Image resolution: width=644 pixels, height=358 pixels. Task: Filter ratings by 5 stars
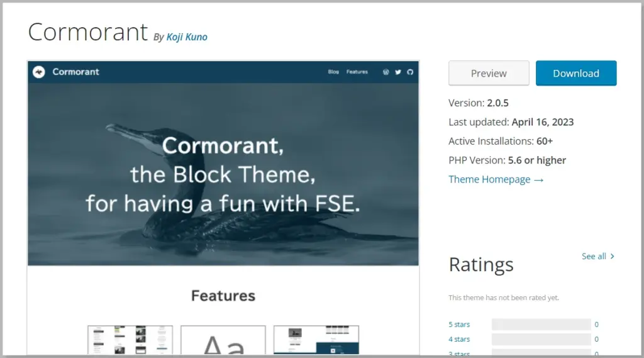[459, 324]
